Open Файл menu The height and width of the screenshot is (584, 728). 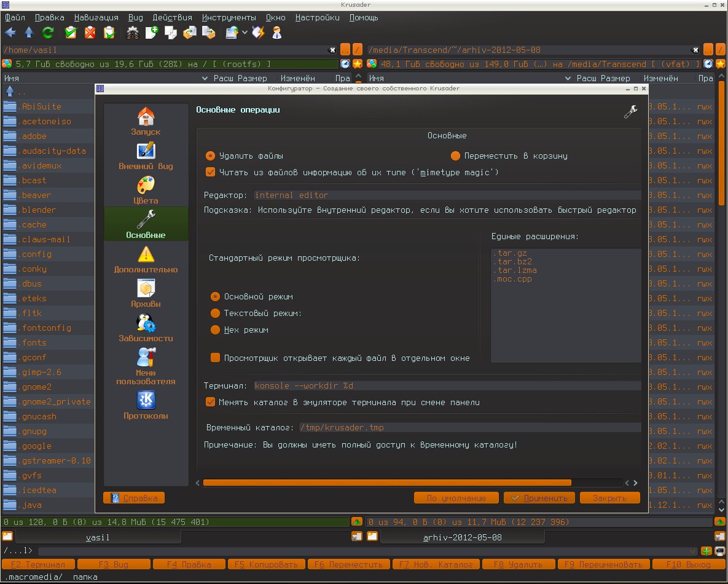tap(15, 18)
